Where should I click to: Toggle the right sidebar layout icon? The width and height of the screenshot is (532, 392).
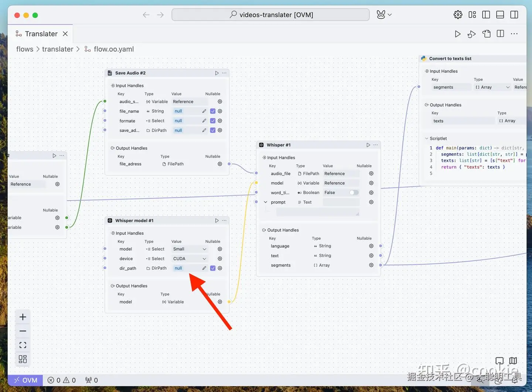[x=514, y=15]
